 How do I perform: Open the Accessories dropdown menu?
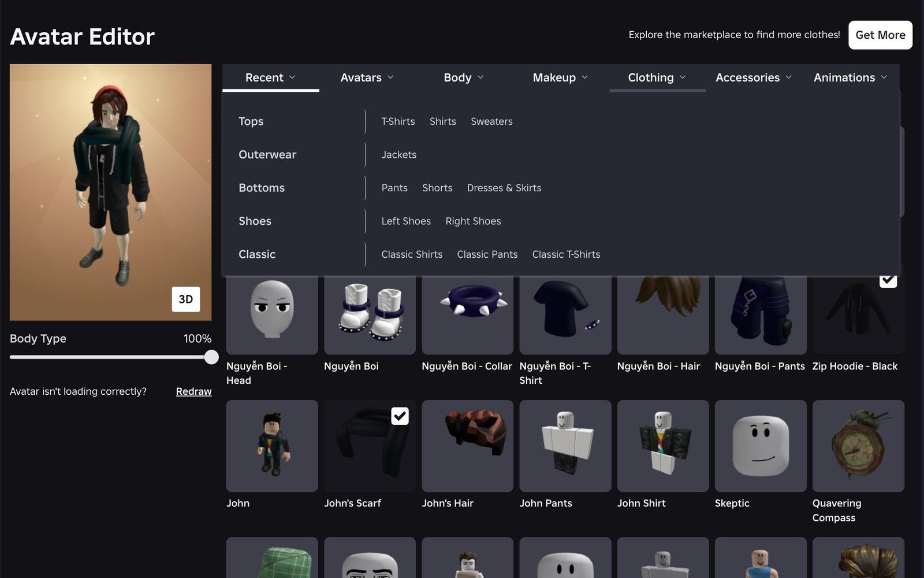coord(754,77)
